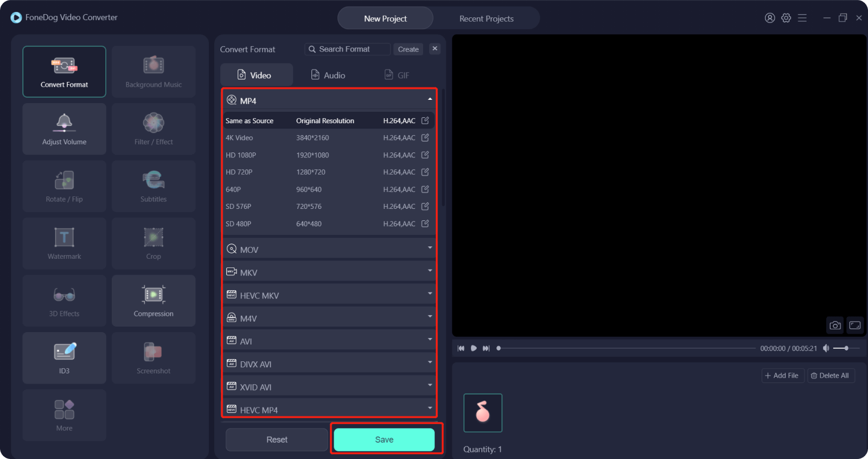The image size is (868, 459).
Task: Open the Recent Projects tab
Action: [486, 18]
